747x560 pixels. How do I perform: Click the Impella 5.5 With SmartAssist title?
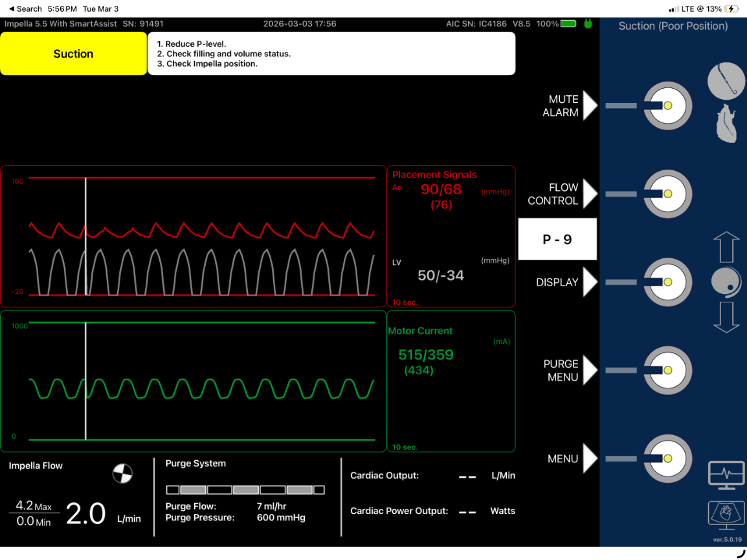click(60, 23)
